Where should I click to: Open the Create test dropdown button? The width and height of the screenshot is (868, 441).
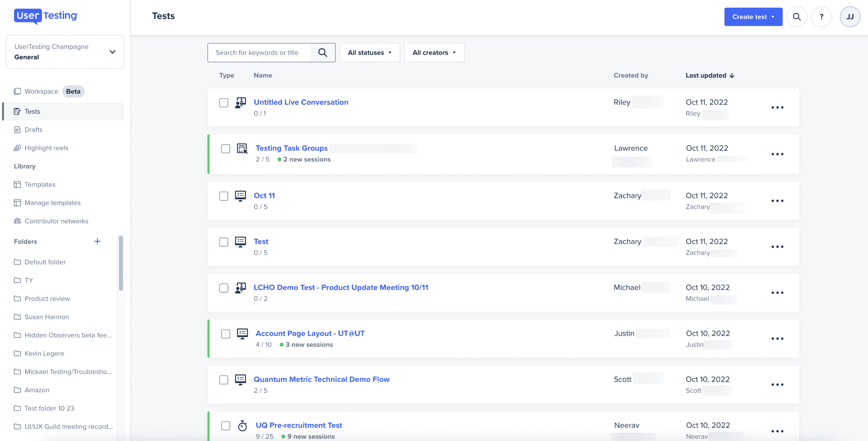(753, 16)
